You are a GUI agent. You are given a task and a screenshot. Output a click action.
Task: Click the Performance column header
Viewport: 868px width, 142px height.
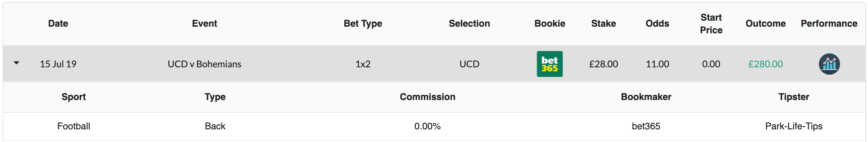[828, 23]
